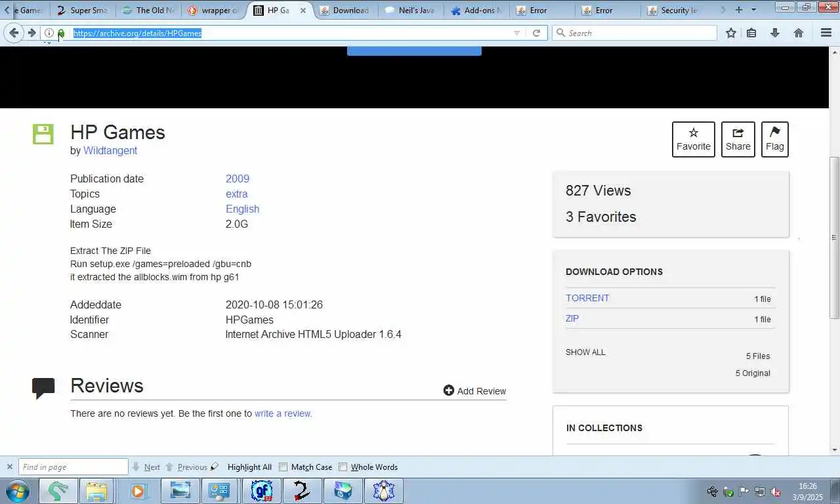Click the Share button

[738, 139]
